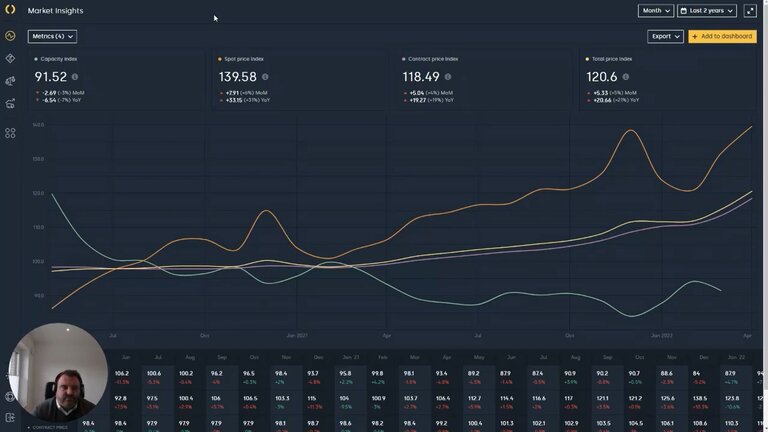Toggle the Total price index metric card

coord(668,80)
